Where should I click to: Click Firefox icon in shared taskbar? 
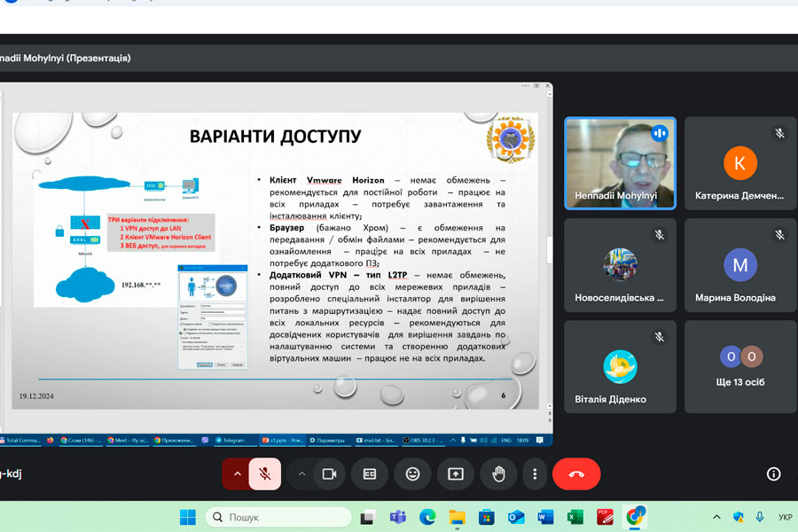coord(50,441)
